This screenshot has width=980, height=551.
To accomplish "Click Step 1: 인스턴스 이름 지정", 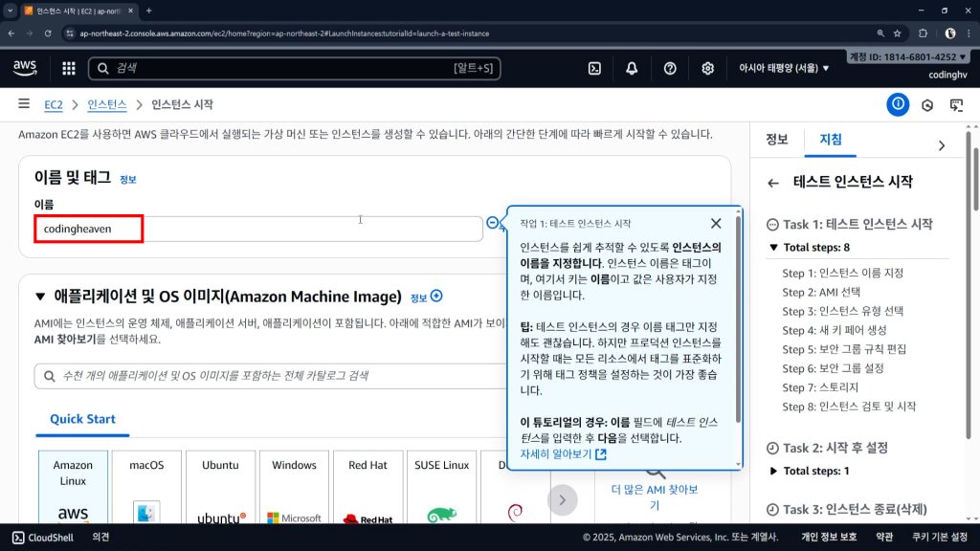I will coord(842,273).
